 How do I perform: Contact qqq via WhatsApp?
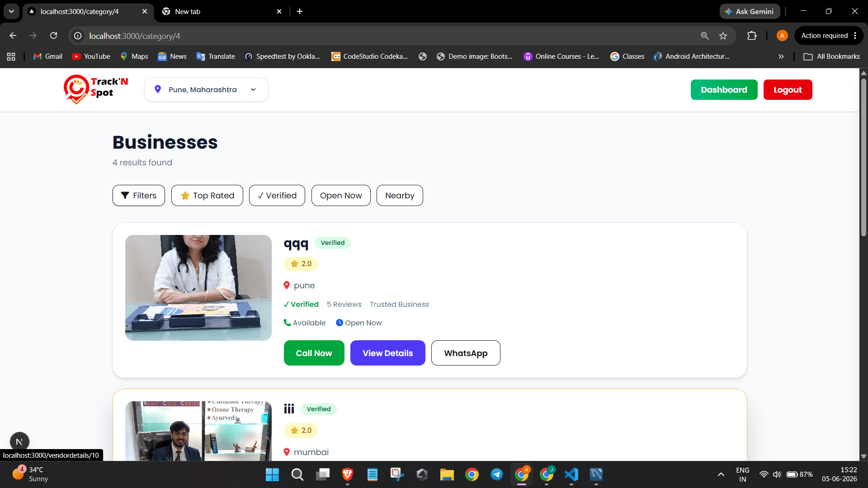click(466, 353)
